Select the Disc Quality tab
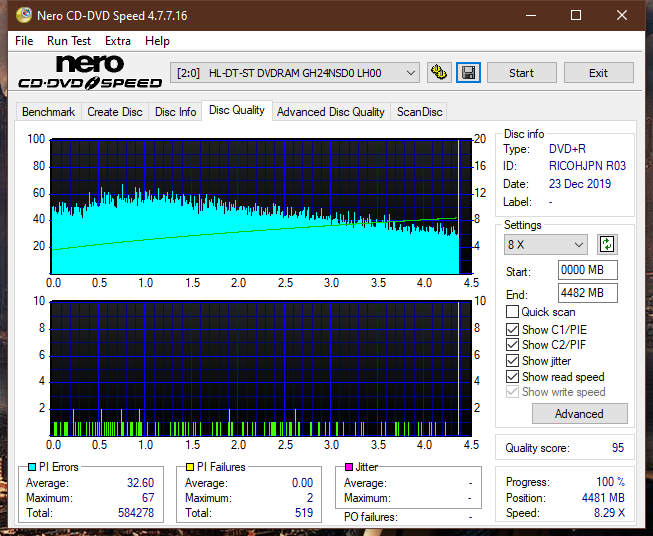 237,110
